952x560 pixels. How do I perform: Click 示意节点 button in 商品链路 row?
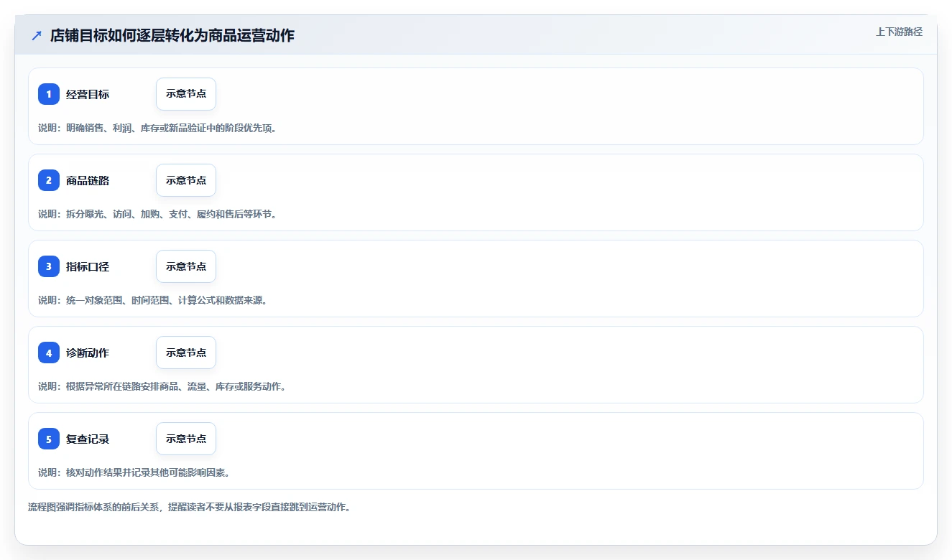point(186,180)
